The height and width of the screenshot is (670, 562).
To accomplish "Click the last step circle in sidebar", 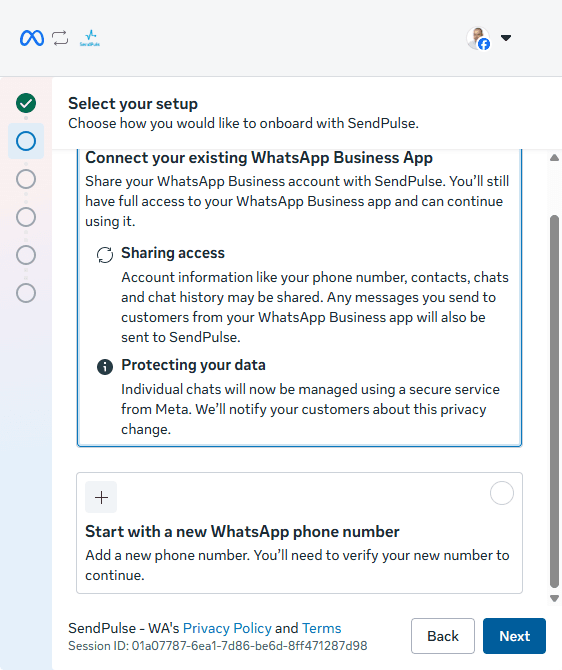I will [26, 293].
